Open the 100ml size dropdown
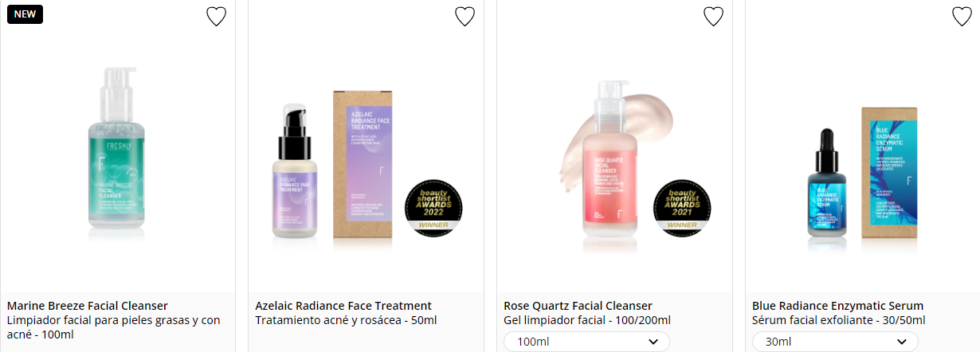Viewport: 980px width, 352px height. click(x=586, y=342)
